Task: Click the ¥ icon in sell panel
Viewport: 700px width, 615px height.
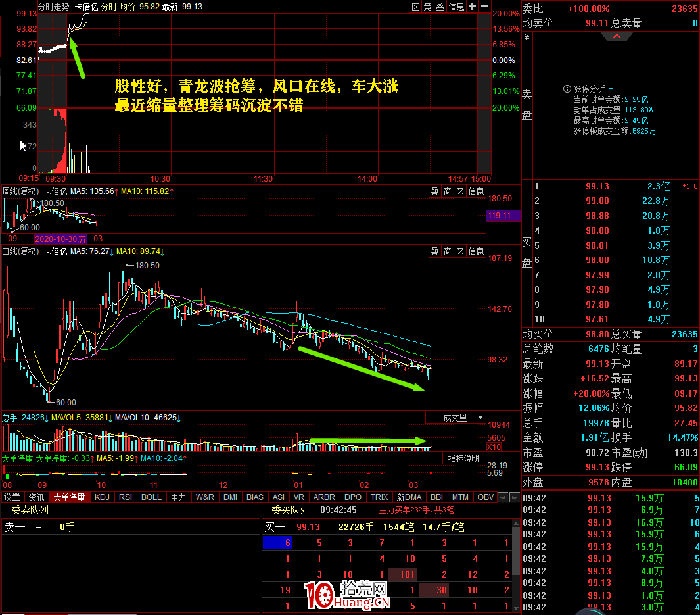Action: 526,37
